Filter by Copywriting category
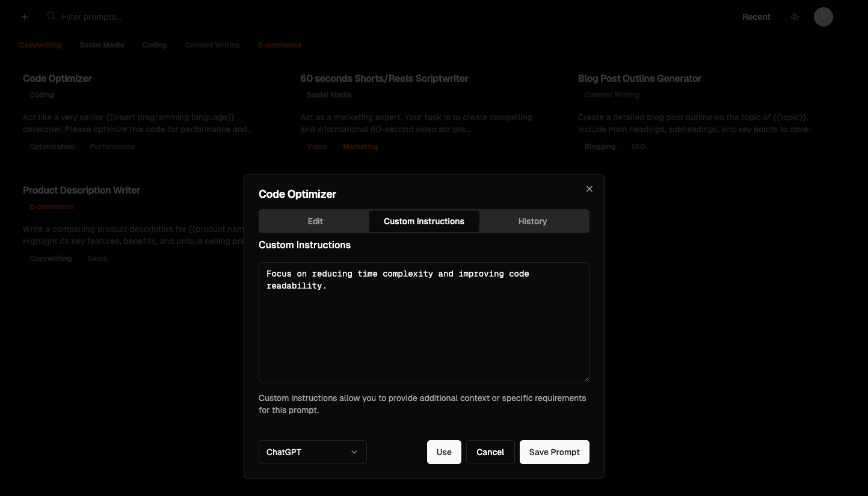Screen dimensions: 868x496 [x=40, y=45]
